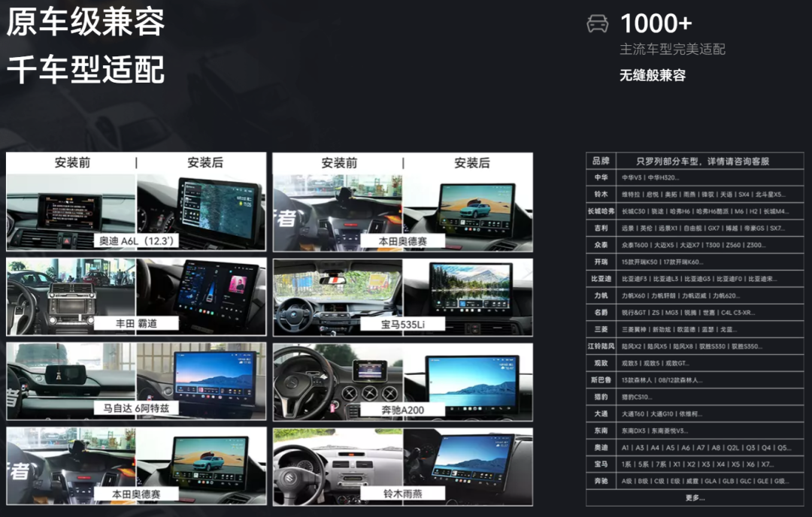Click the '奔驰A200' caption

(403, 410)
